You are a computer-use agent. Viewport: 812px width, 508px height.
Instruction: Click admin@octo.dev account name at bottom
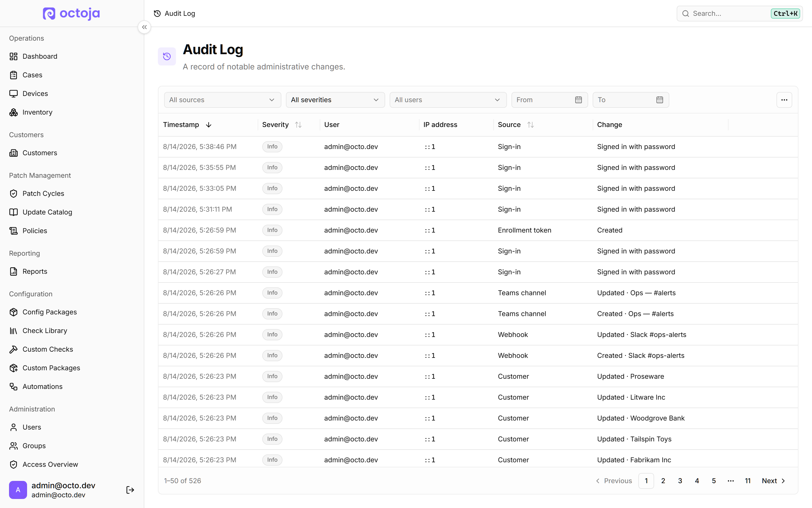click(63, 485)
